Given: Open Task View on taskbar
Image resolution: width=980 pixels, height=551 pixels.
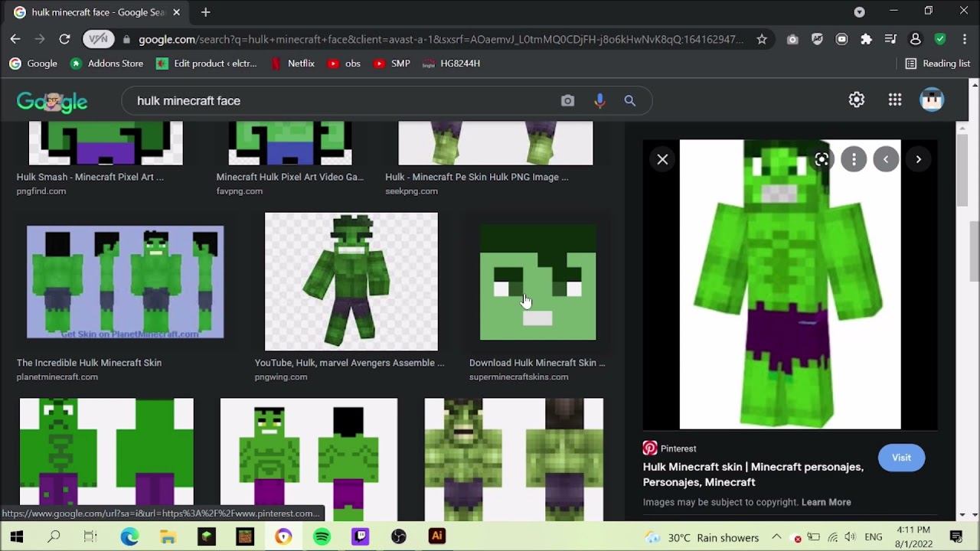Looking at the screenshot, I should pos(90,537).
